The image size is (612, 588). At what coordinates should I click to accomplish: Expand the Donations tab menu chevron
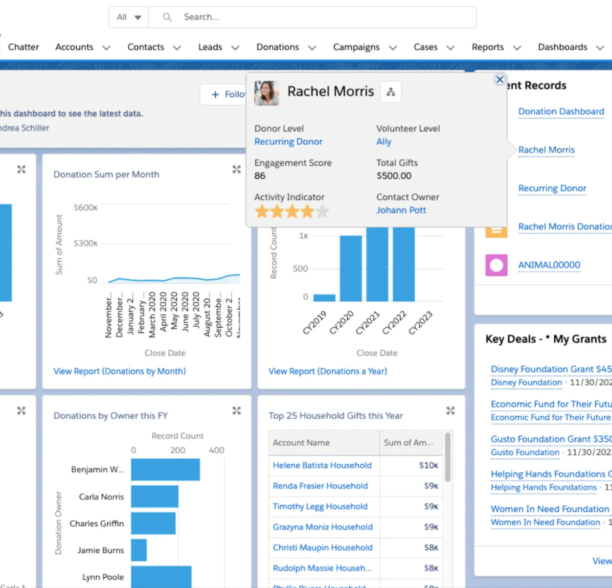[312, 48]
